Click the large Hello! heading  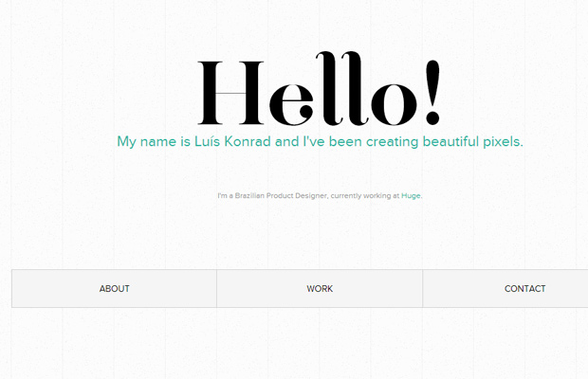point(319,89)
